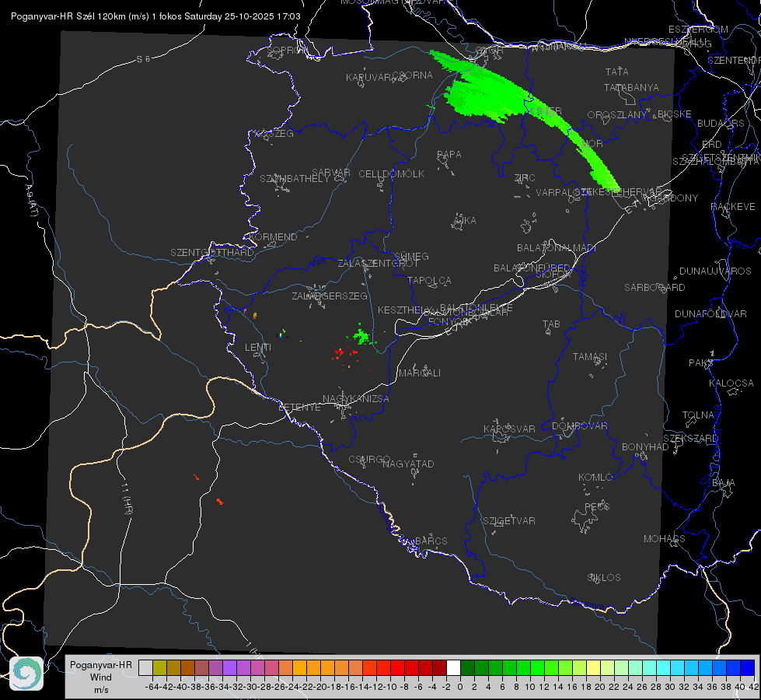Click the OROSZLANY city label
Screen dimensions: 761x700
[617, 115]
